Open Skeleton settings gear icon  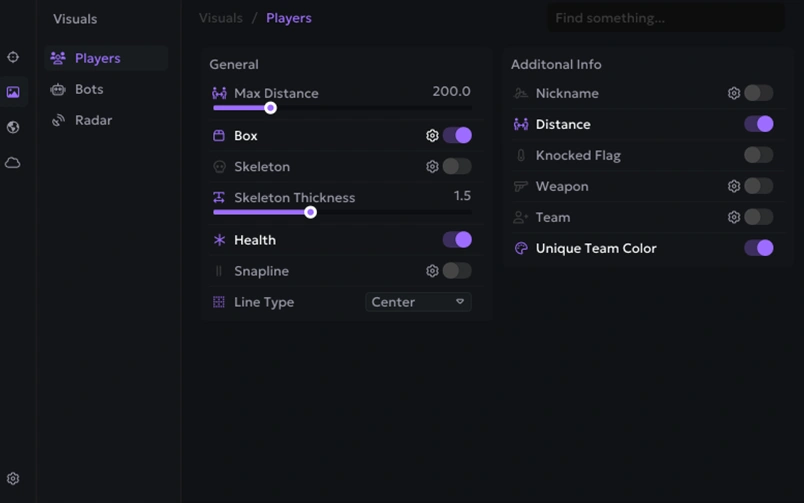pyautogui.click(x=432, y=167)
